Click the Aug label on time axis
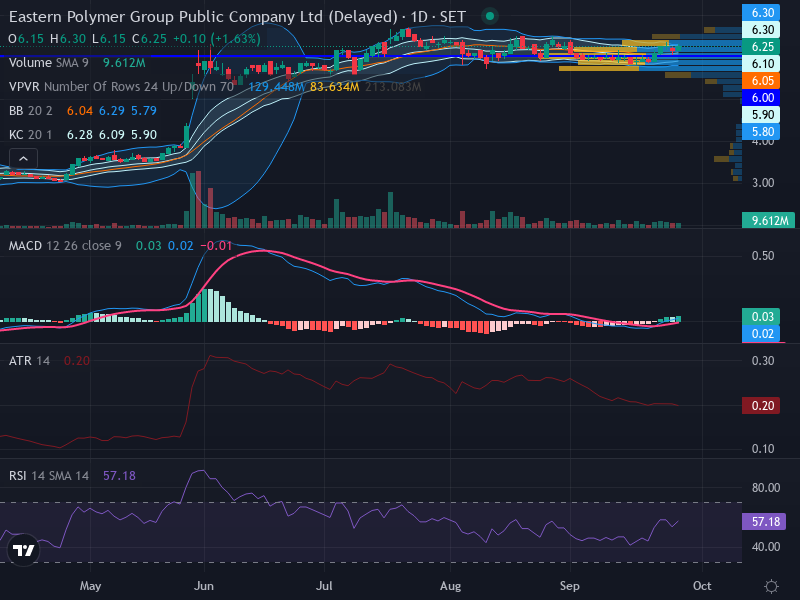The image size is (800, 600). (451, 586)
